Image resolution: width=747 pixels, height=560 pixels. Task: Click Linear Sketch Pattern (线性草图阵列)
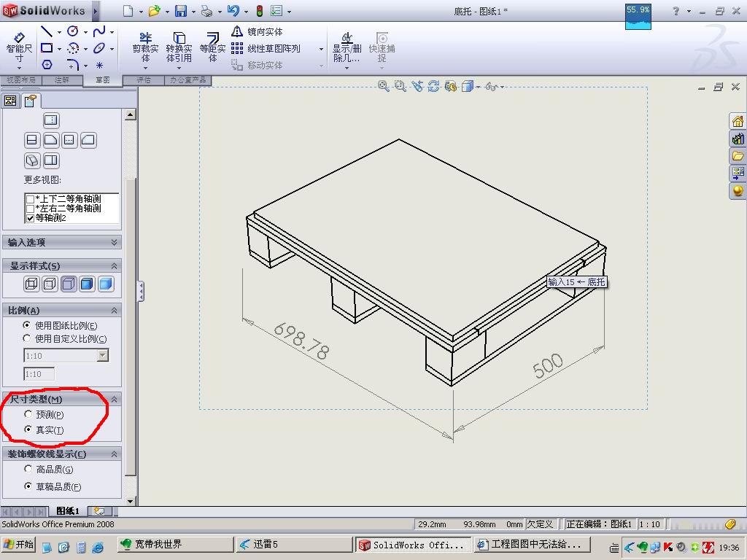click(266, 49)
